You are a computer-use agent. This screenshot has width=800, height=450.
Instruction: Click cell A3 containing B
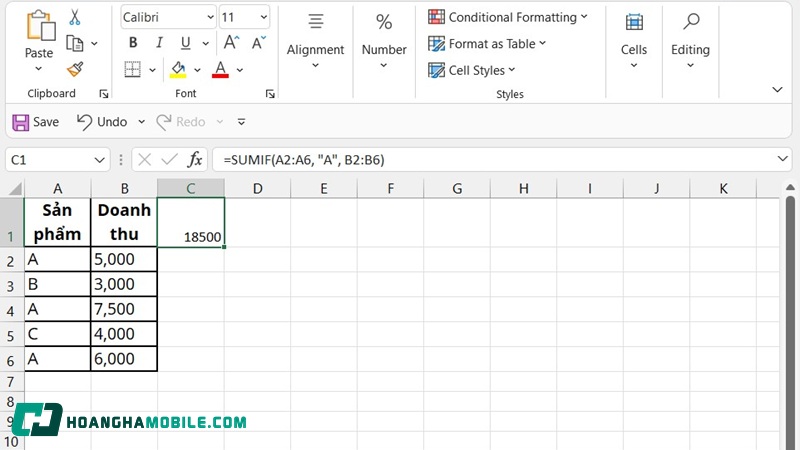pyautogui.click(x=58, y=285)
